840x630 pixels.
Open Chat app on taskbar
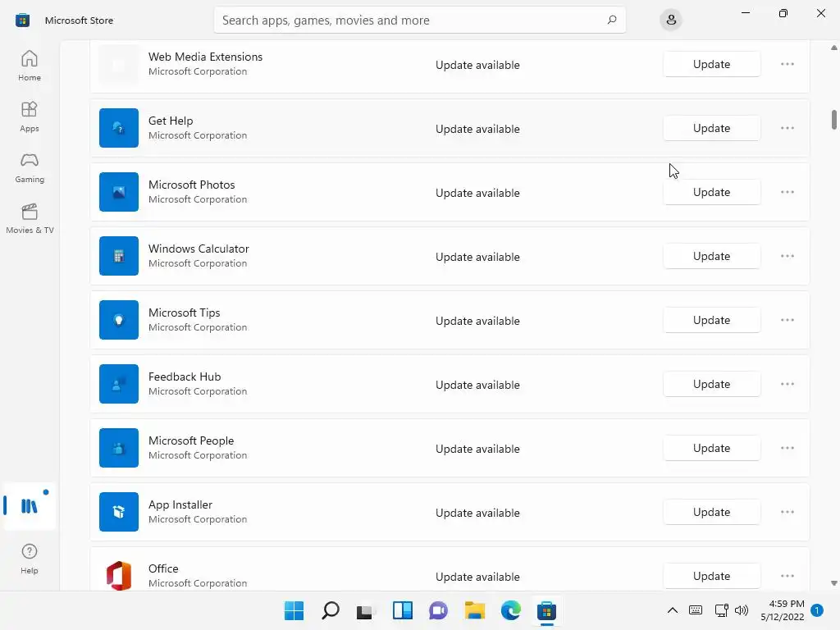[438, 610]
